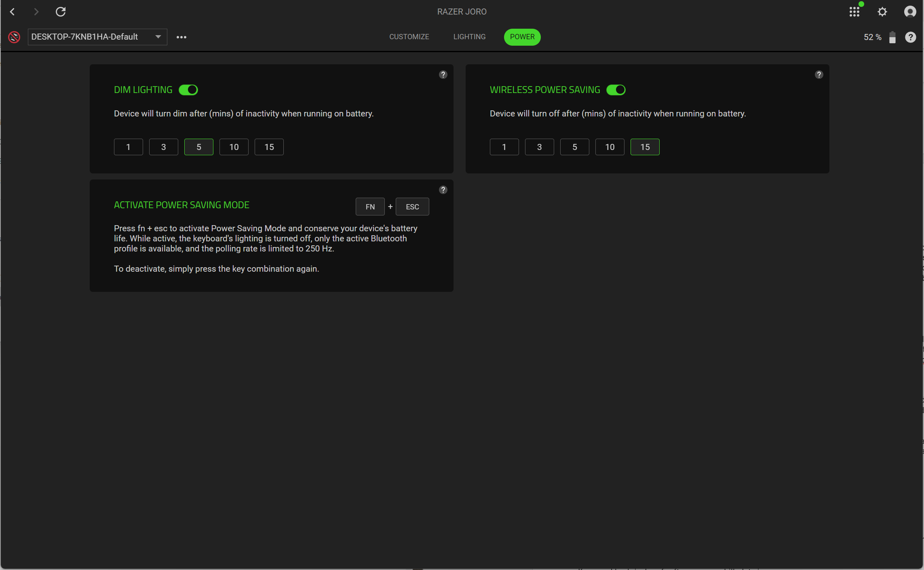Click the WIRELESS POWER SAVING heading
Screen dimensions: 924x570
(545, 90)
